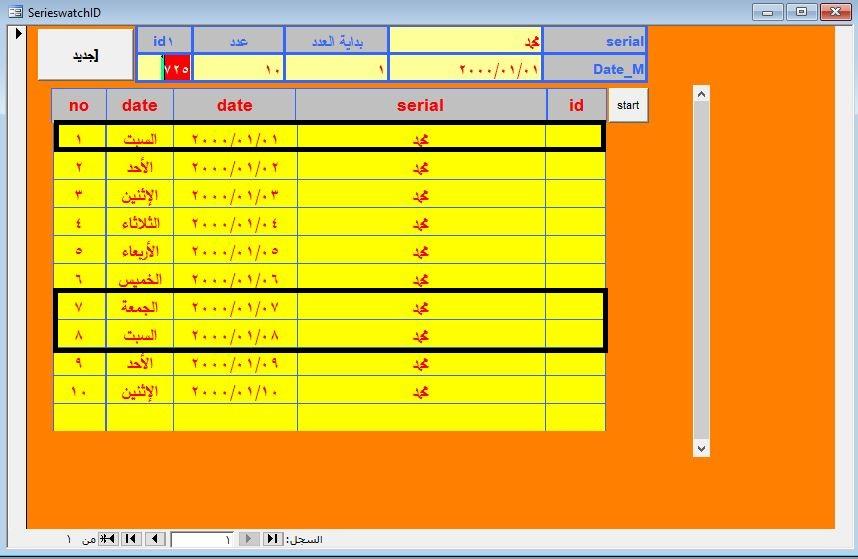Viewport: 858px width, 559px height.
Task: Click the عدد field showing ١٠
Action: [238, 69]
